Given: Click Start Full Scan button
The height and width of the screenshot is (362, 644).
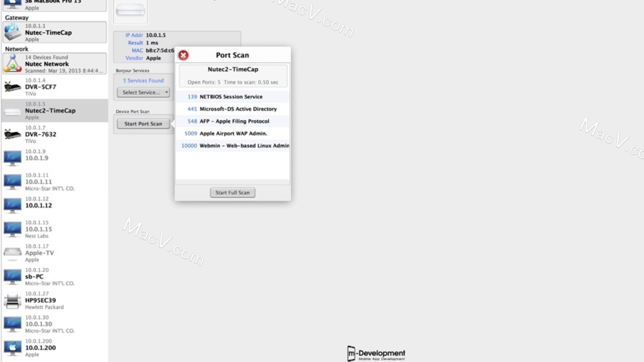Looking at the screenshot, I should click(x=232, y=192).
